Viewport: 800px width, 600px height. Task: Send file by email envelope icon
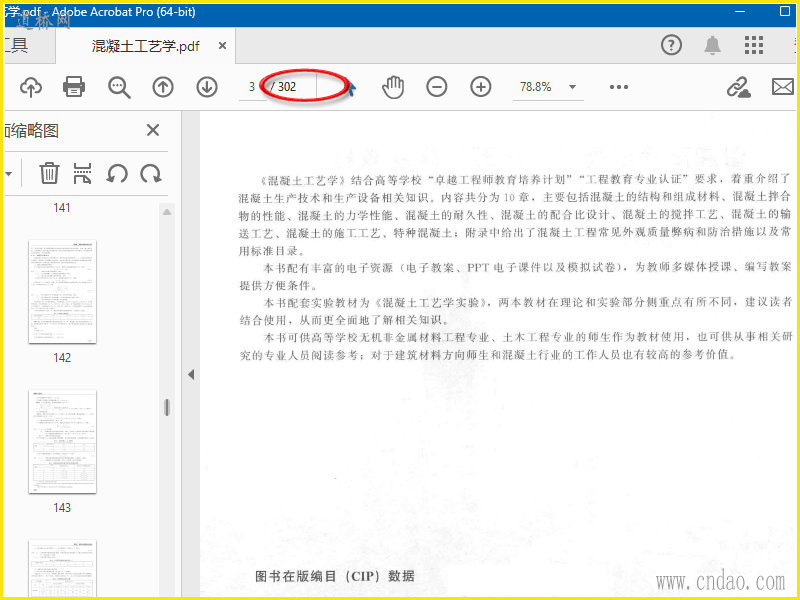(x=783, y=87)
